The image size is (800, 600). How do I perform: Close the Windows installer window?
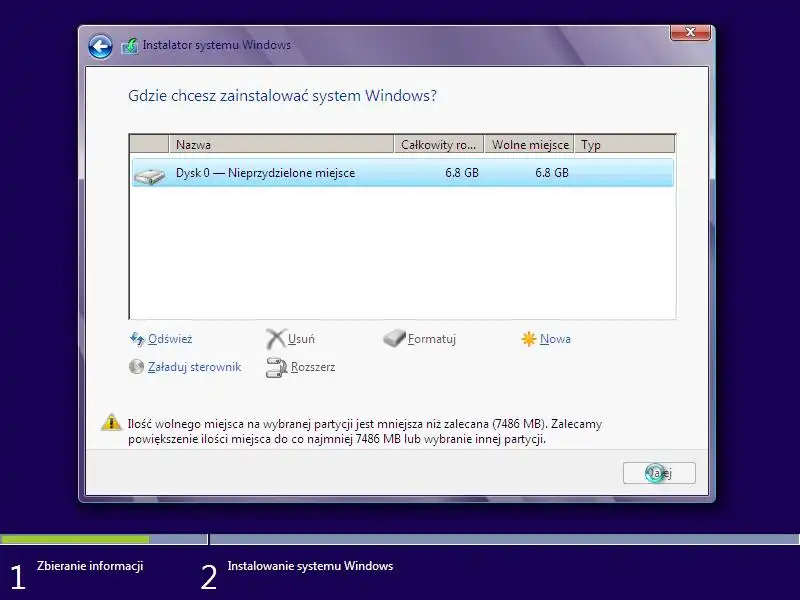[x=690, y=32]
